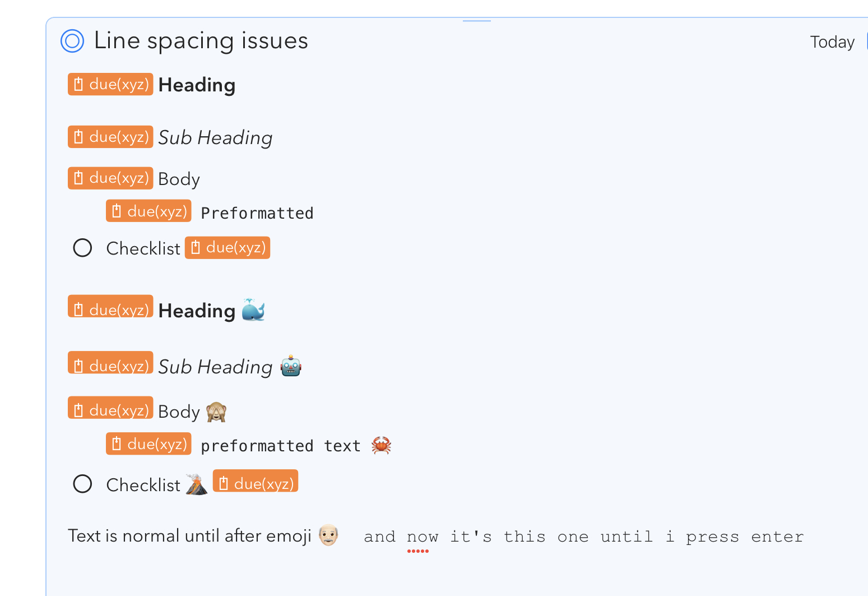Image resolution: width=868 pixels, height=596 pixels.
Task: Click due(xyz) tag after volcano Checklist
Action: pos(256,481)
